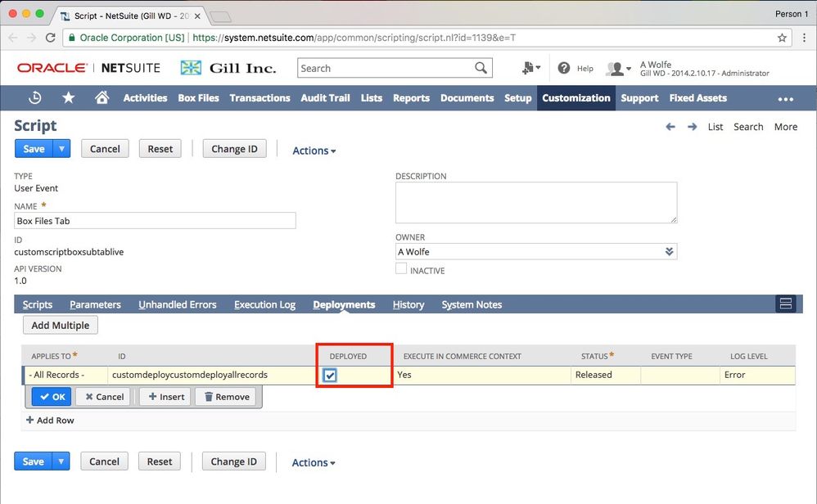Click the Help question mark icon
The width and height of the screenshot is (817, 504).
[x=564, y=69]
